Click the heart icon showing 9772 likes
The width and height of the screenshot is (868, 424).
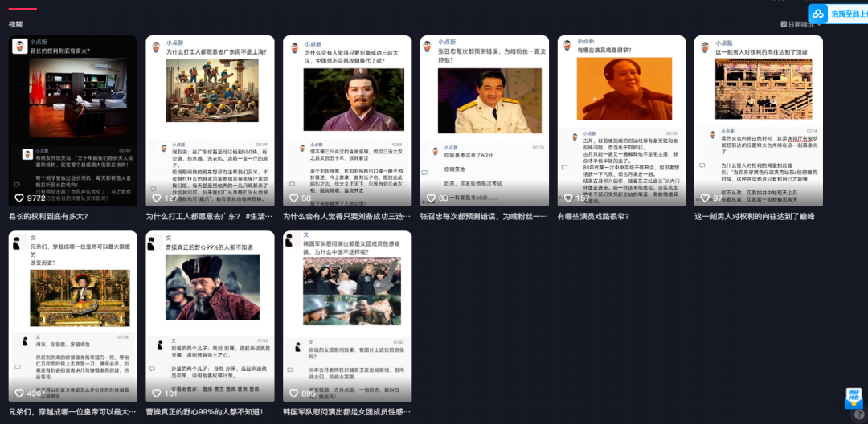[19, 198]
